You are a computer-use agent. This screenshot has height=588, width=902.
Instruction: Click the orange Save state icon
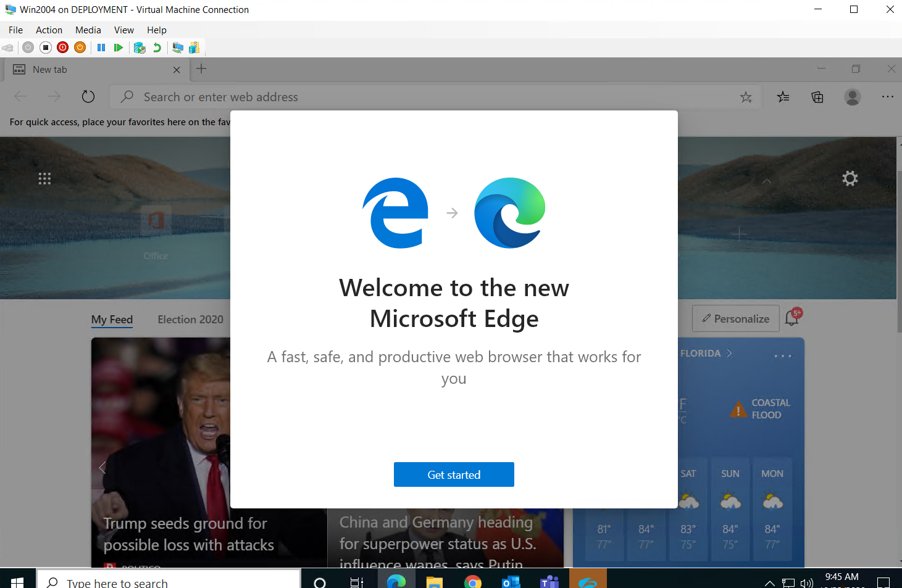coord(80,48)
